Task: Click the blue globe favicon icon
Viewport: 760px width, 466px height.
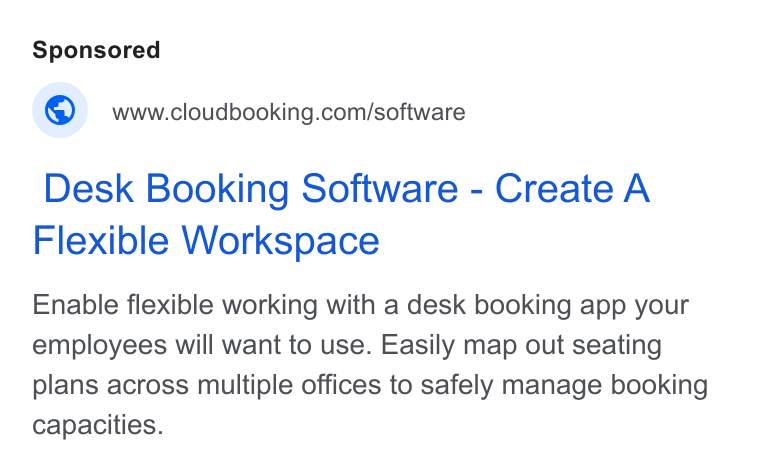Action: pyautogui.click(x=60, y=110)
